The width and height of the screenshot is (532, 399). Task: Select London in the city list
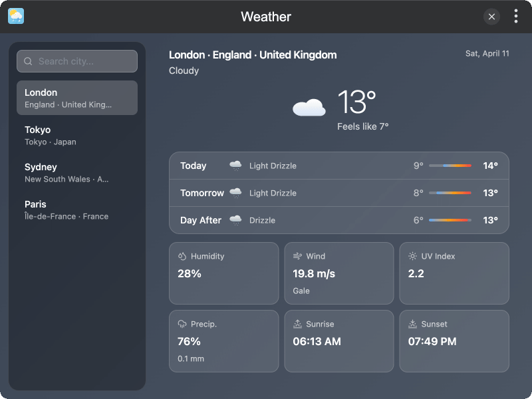77,98
